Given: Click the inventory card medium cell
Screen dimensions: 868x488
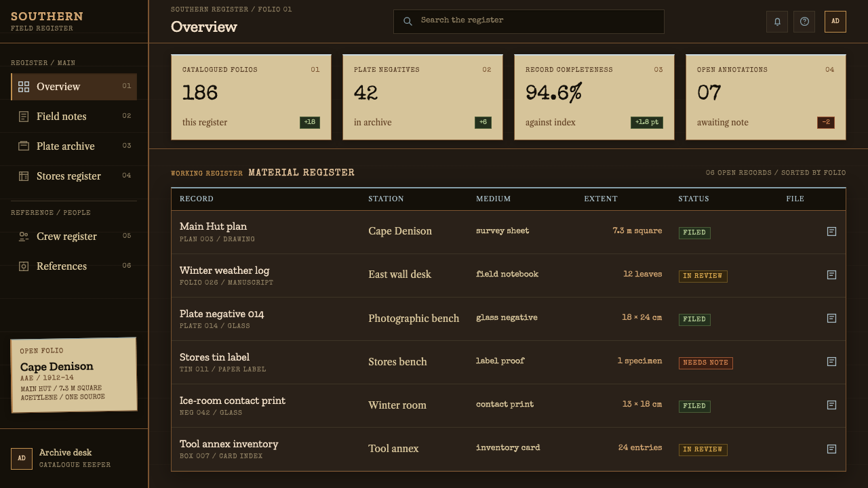Looking at the screenshot, I should click(508, 447).
